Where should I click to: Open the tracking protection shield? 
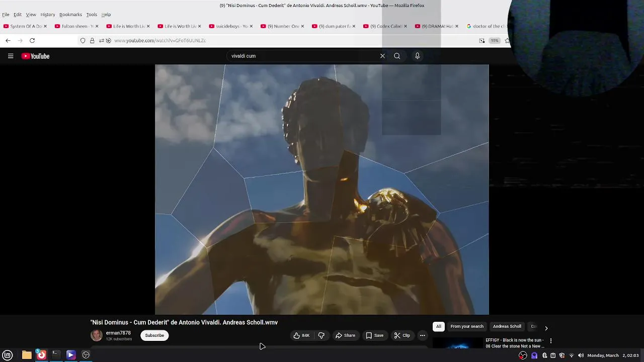click(83, 41)
